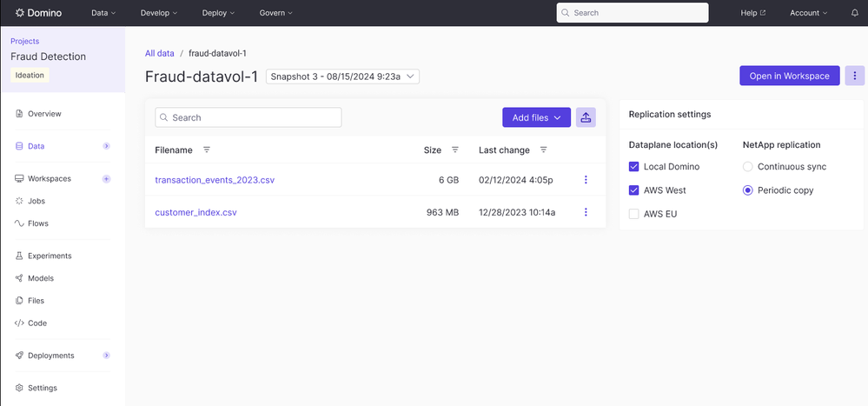The image size is (868, 406).
Task: Click the upload icon beside Add files
Action: pos(586,117)
